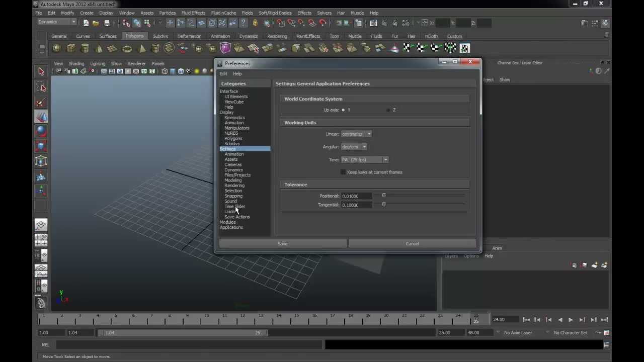Click the lock selection padlock icon
The image size is (644, 362).
[255, 23]
